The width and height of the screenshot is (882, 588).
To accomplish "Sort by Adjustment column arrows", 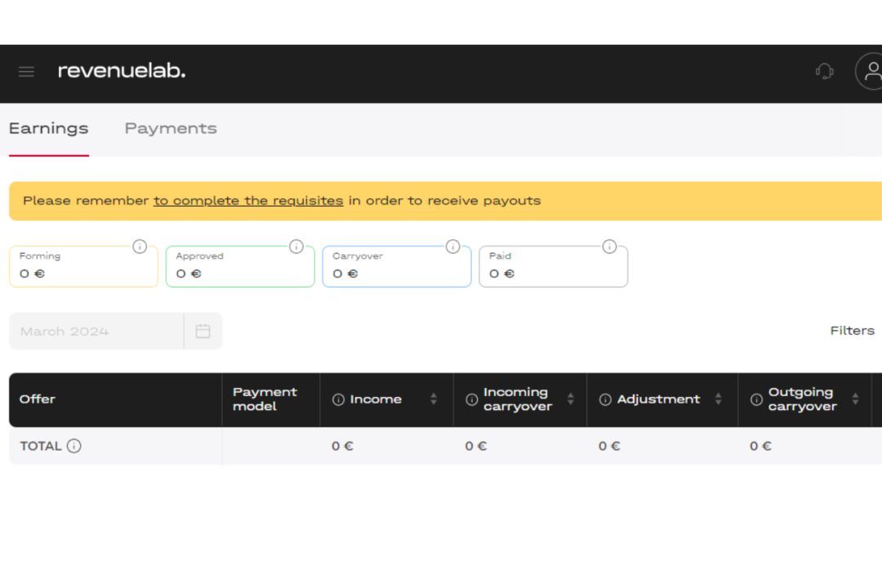I will 719,399.
